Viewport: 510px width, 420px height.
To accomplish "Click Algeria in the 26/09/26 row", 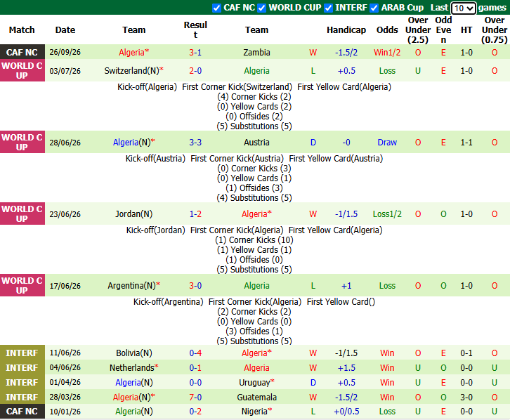I will [133, 53].
